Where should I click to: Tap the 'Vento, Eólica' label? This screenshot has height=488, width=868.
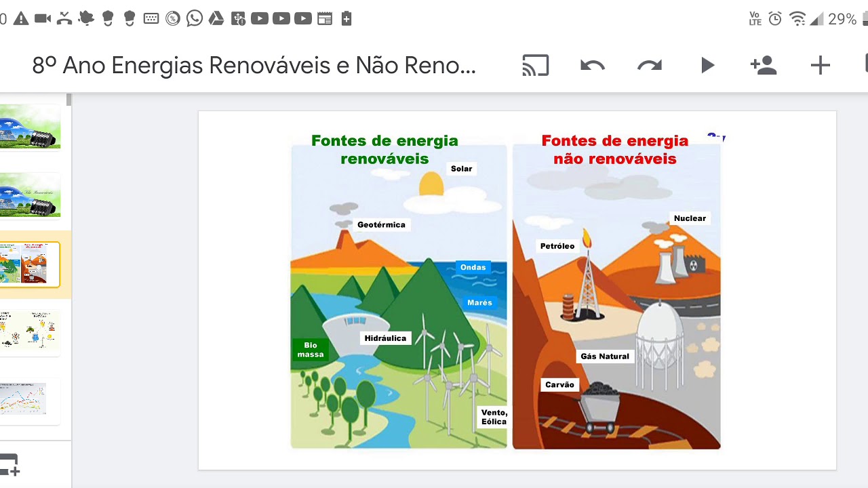pyautogui.click(x=494, y=417)
